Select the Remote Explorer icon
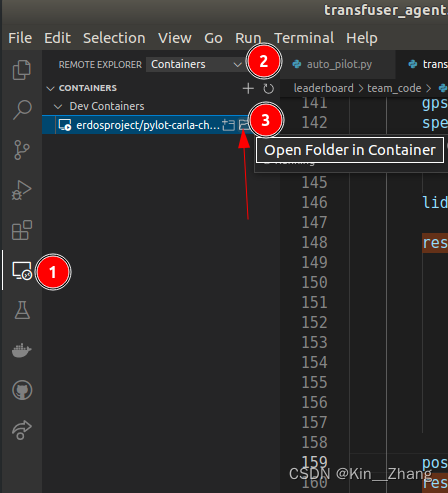This screenshot has height=493, width=448. [22, 270]
